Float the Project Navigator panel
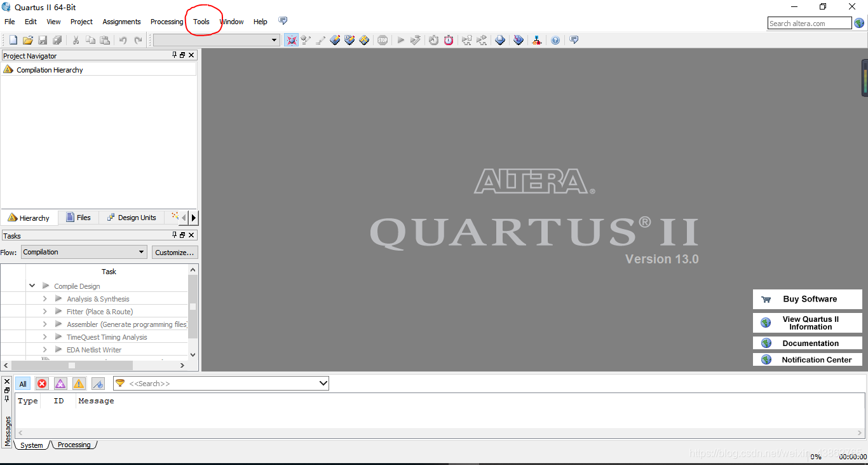 (182, 55)
